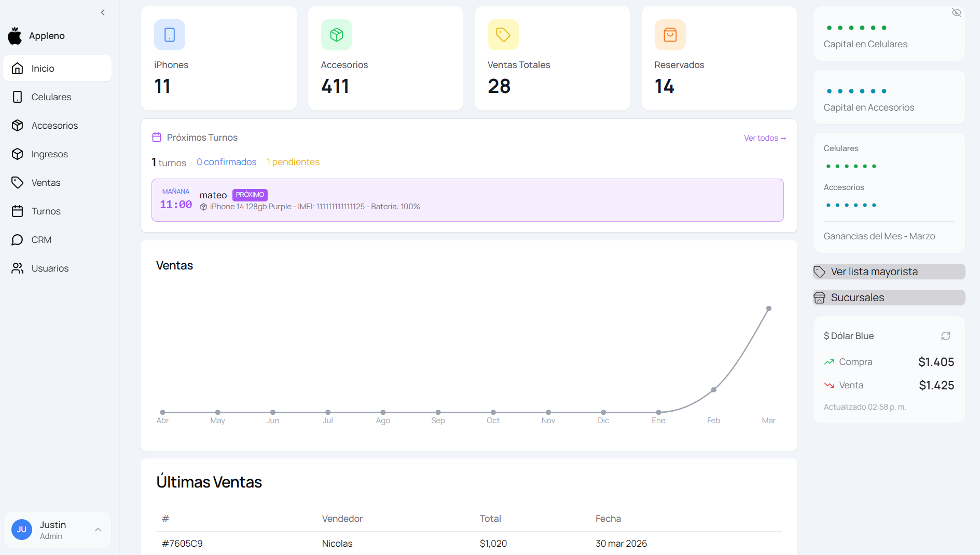Expand the Justin Admin profile menu
The image size is (980, 555).
(57, 529)
